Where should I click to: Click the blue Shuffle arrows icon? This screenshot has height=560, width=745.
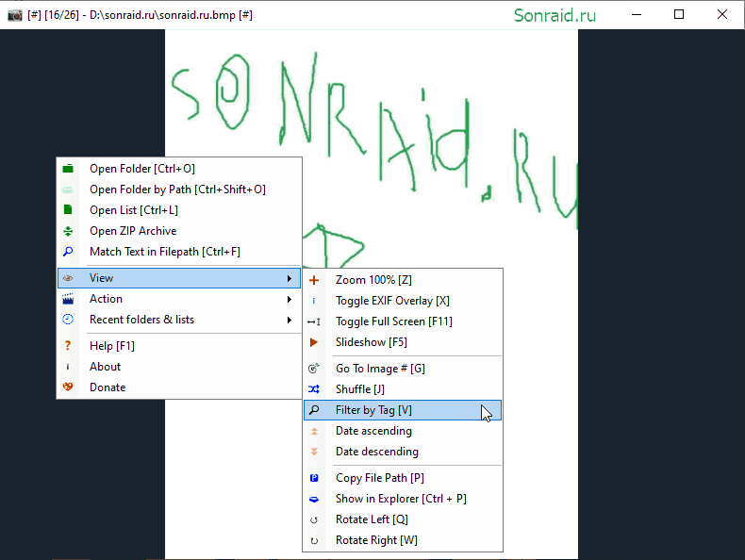(x=314, y=389)
